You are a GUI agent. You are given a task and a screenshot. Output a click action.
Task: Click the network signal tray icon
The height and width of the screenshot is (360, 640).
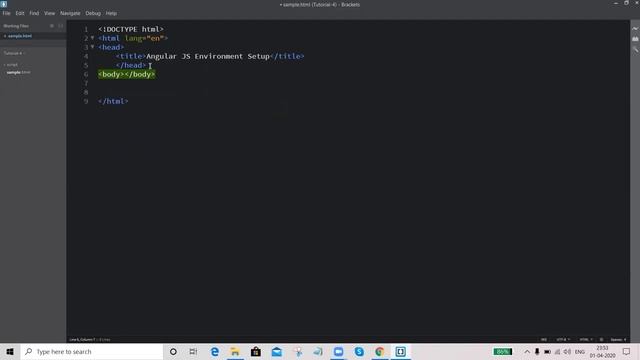(x=558, y=351)
